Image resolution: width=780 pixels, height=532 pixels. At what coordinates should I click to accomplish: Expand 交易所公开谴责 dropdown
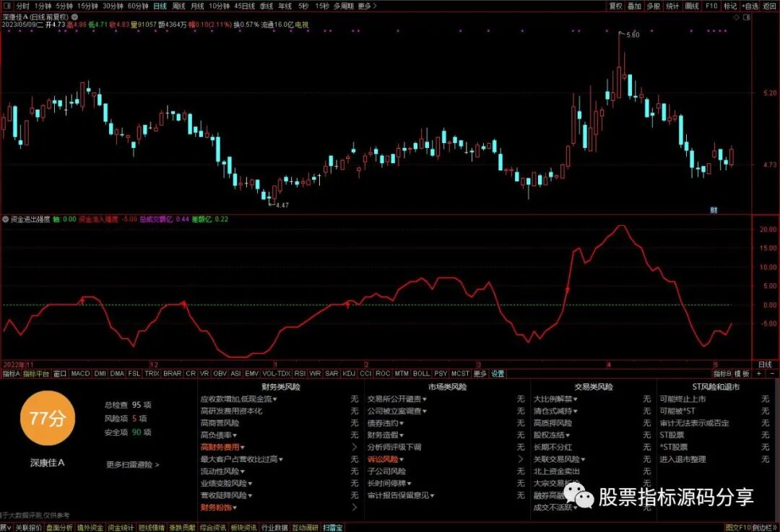coord(397,398)
